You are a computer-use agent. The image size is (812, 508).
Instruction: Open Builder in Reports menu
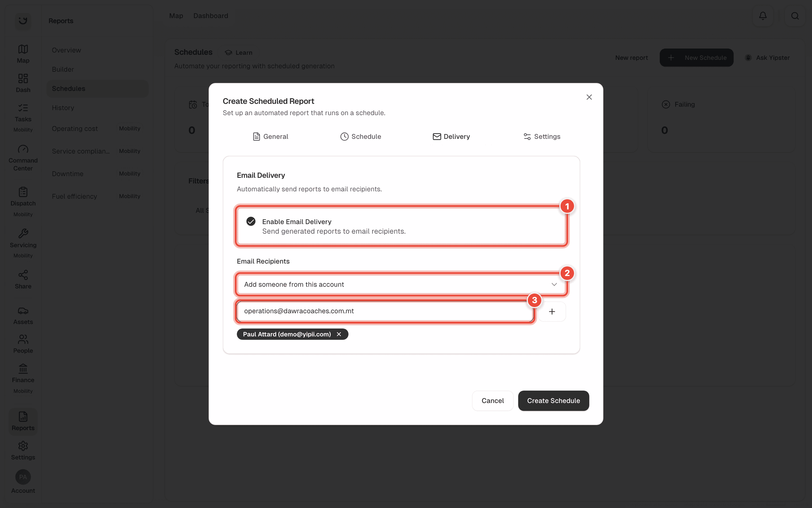pyautogui.click(x=97, y=69)
